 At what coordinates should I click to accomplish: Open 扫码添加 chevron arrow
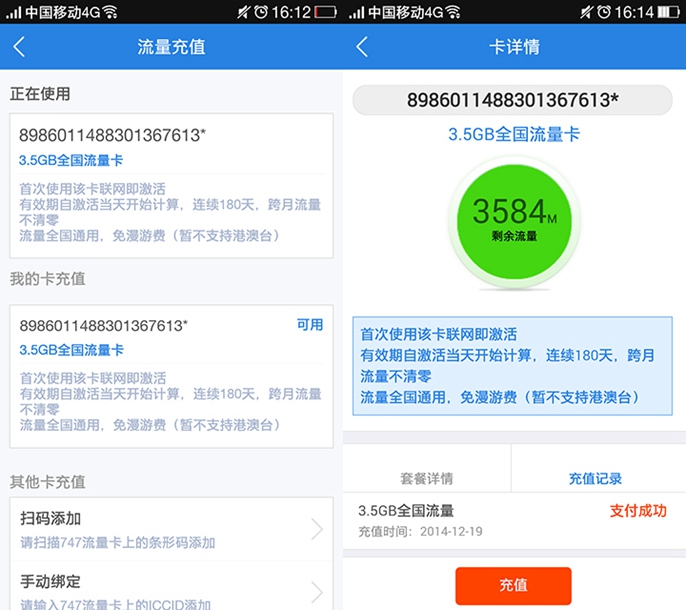[316, 529]
